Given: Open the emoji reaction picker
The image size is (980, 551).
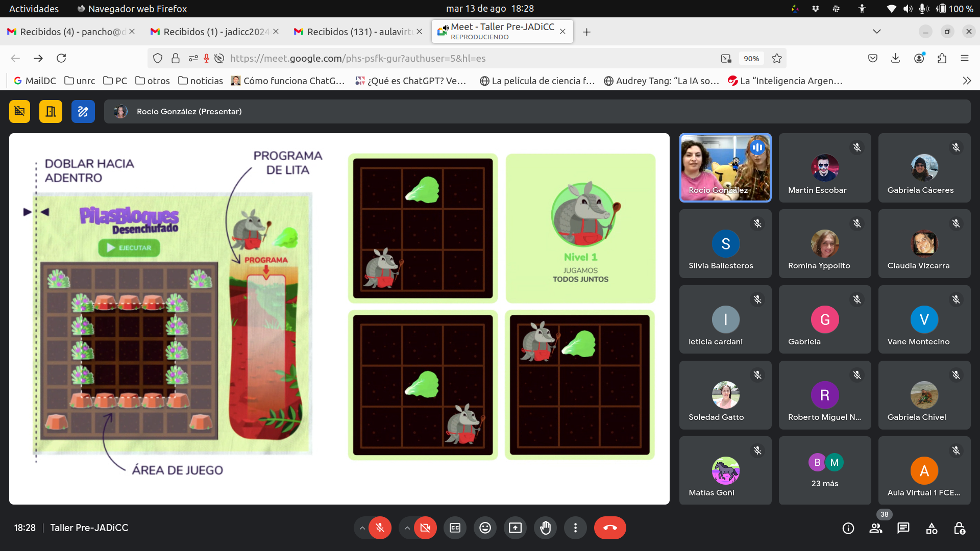Looking at the screenshot, I should point(485,528).
